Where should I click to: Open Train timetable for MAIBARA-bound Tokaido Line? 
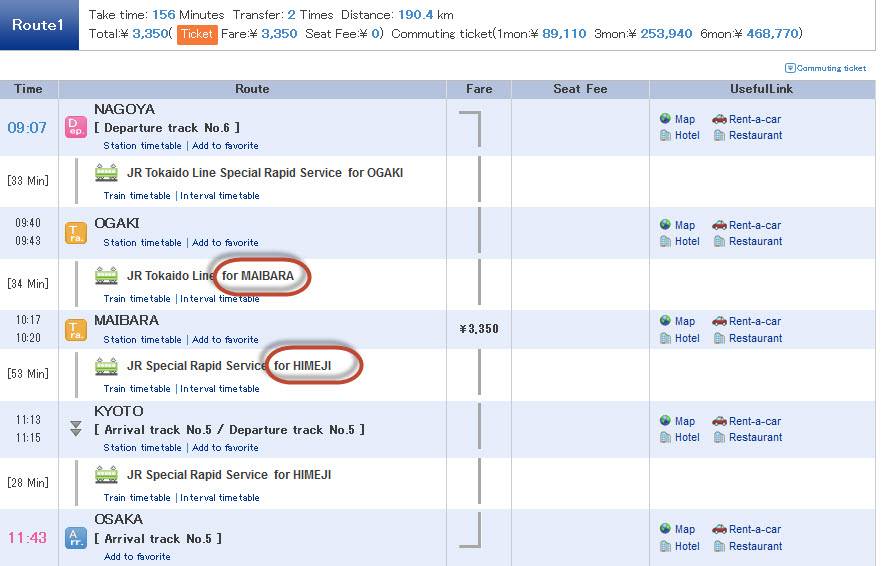[136, 299]
